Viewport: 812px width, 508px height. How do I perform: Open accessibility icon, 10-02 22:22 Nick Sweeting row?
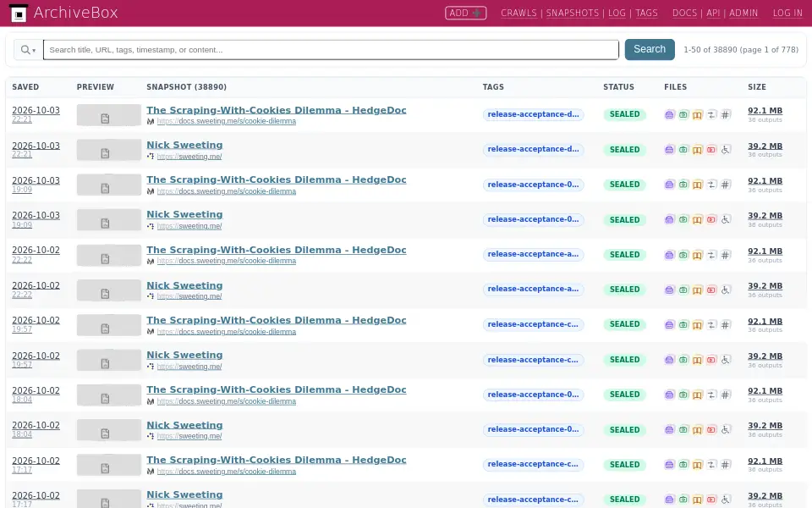point(725,290)
